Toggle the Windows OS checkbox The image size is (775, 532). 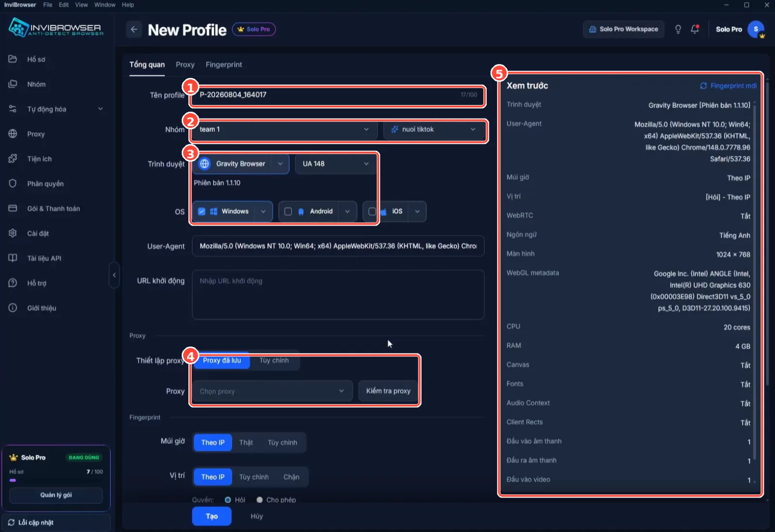click(202, 212)
